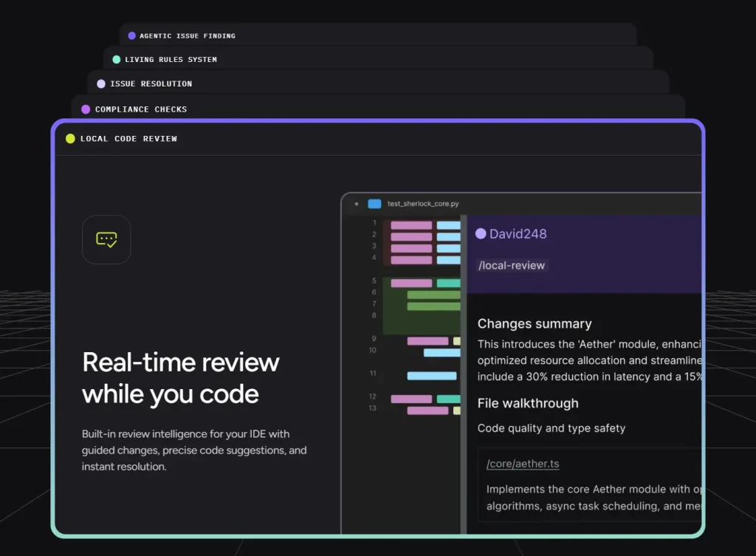This screenshot has height=556, width=756.
Task: Click the File walkthrough heading
Action: tap(528, 403)
